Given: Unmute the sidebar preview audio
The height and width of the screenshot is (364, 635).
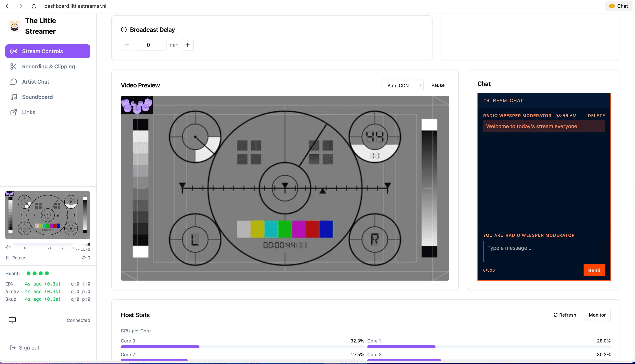Looking at the screenshot, I should 8,247.
